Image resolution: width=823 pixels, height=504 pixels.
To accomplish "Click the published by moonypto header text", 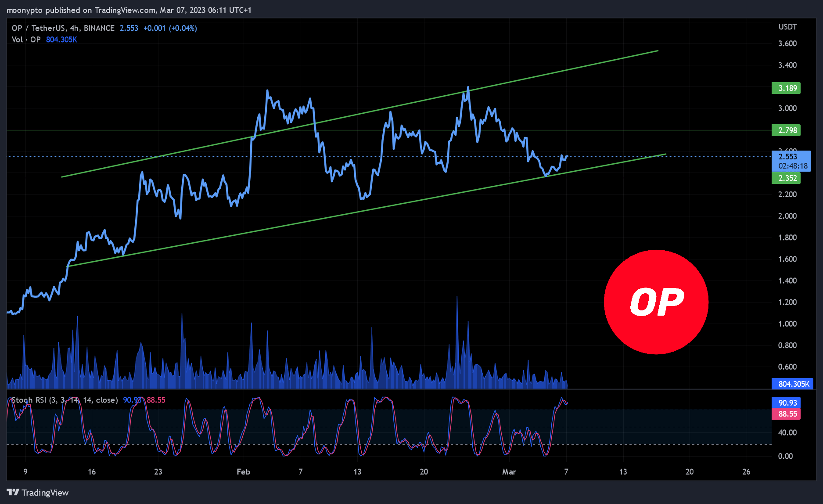I will pyautogui.click(x=129, y=10).
